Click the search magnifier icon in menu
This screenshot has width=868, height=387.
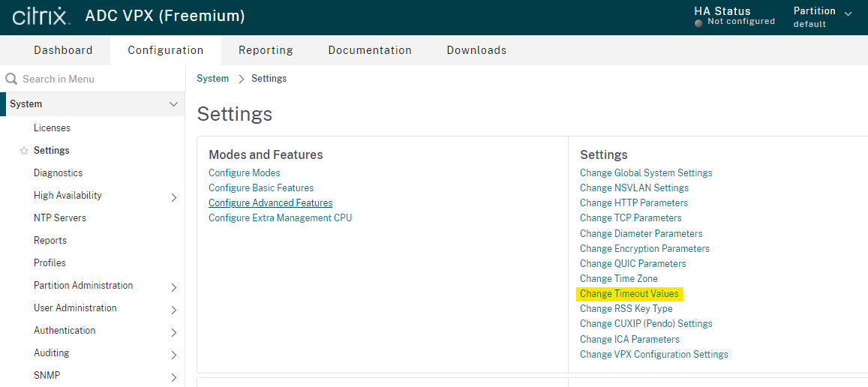[11, 79]
